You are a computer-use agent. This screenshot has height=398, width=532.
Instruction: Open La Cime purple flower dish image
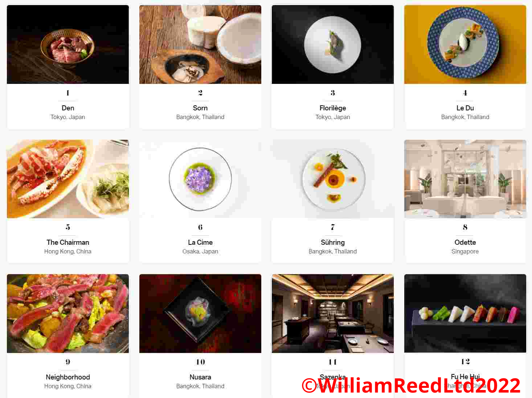click(x=200, y=179)
